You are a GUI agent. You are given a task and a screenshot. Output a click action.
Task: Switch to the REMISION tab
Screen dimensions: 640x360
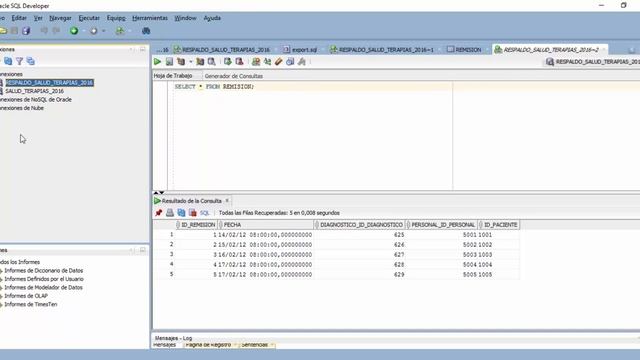coord(464,49)
